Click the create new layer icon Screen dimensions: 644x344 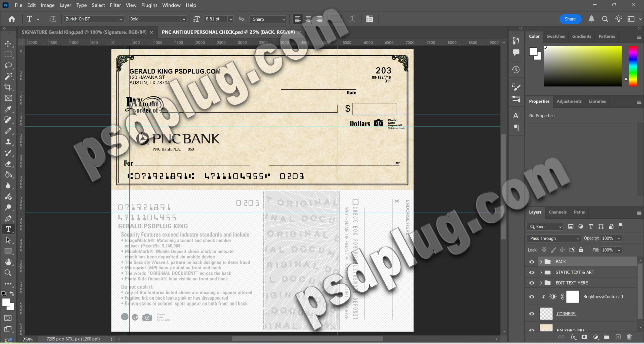pos(618,337)
